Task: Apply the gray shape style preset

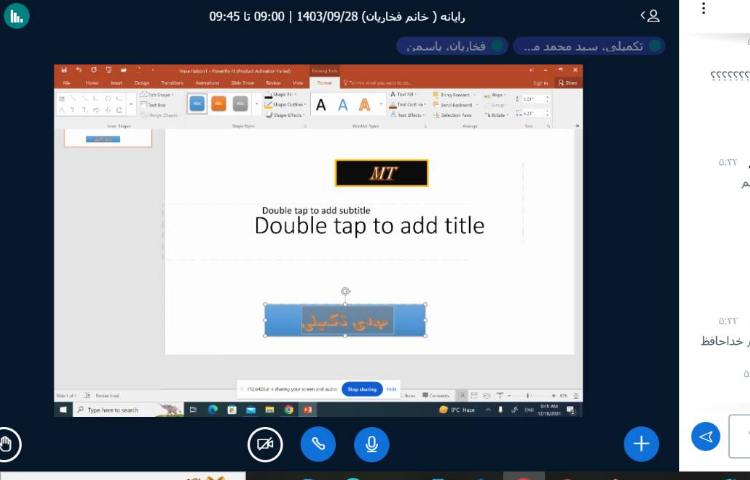Action: (x=240, y=104)
